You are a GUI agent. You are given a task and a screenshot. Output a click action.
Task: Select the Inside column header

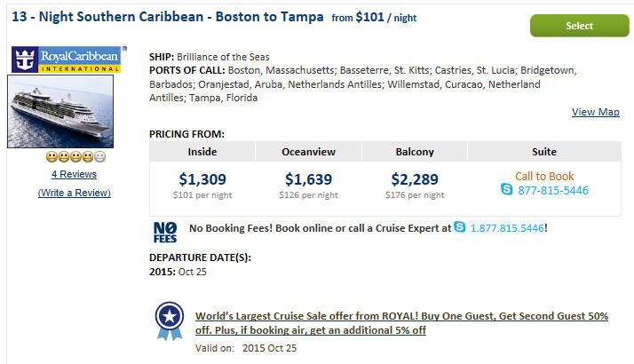point(202,152)
